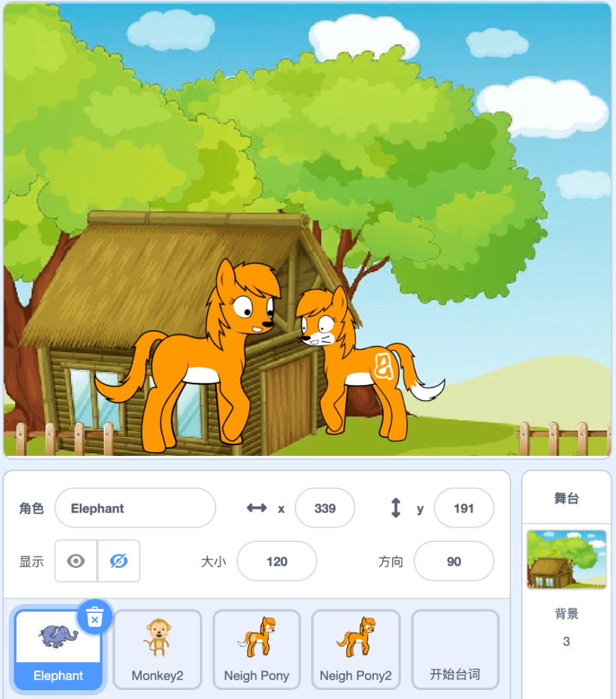Screen dimensions: 616x699
Task: Select the Neigh Pony2 sprite
Action: click(x=356, y=649)
